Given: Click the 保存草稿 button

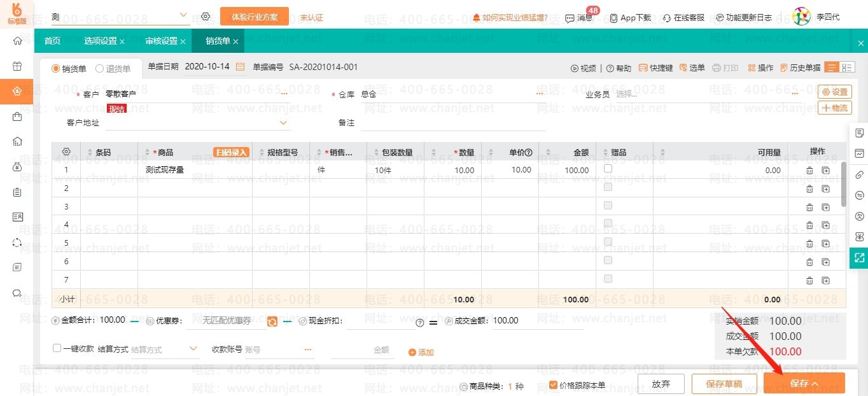Looking at the screenshot, I should point(724,384).
